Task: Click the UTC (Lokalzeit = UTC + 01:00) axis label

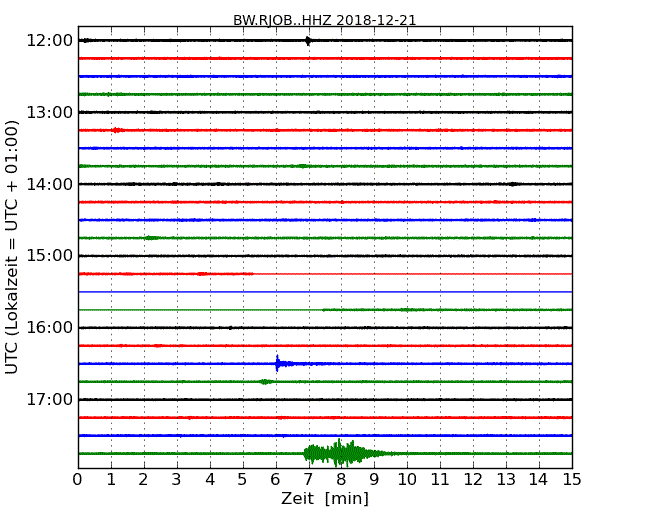Action: click(12, 247)
